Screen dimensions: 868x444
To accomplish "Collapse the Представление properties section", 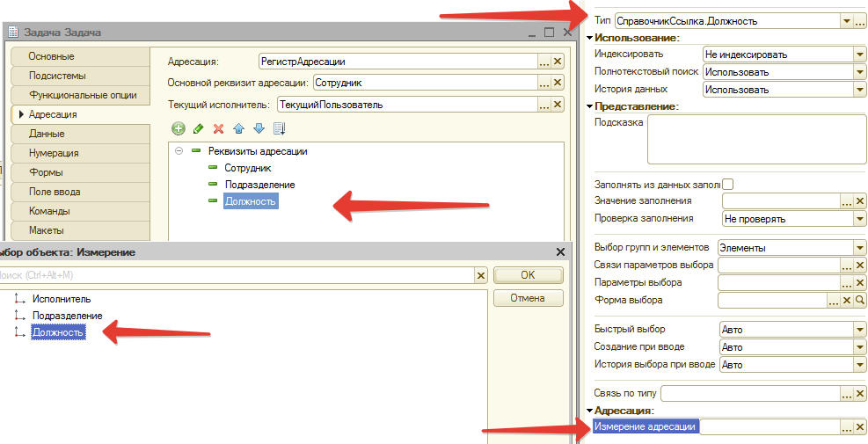I will click(589, 106).
